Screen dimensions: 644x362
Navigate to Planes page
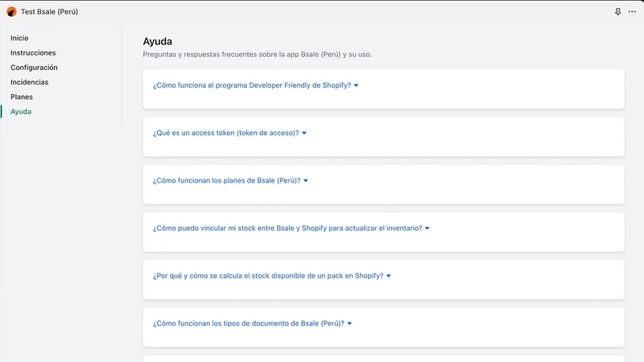coord(22,97)
